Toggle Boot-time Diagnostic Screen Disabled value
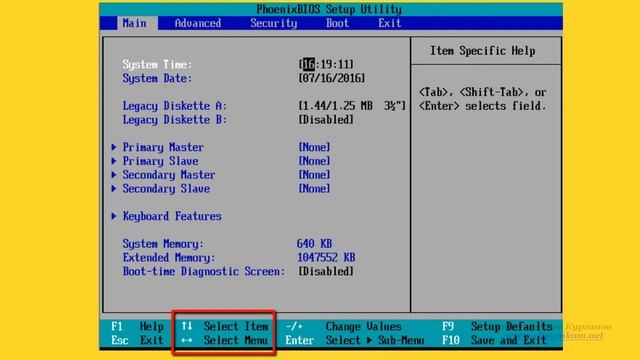The image size is (640, 360). pyautogui.click(x=326, y=271)
